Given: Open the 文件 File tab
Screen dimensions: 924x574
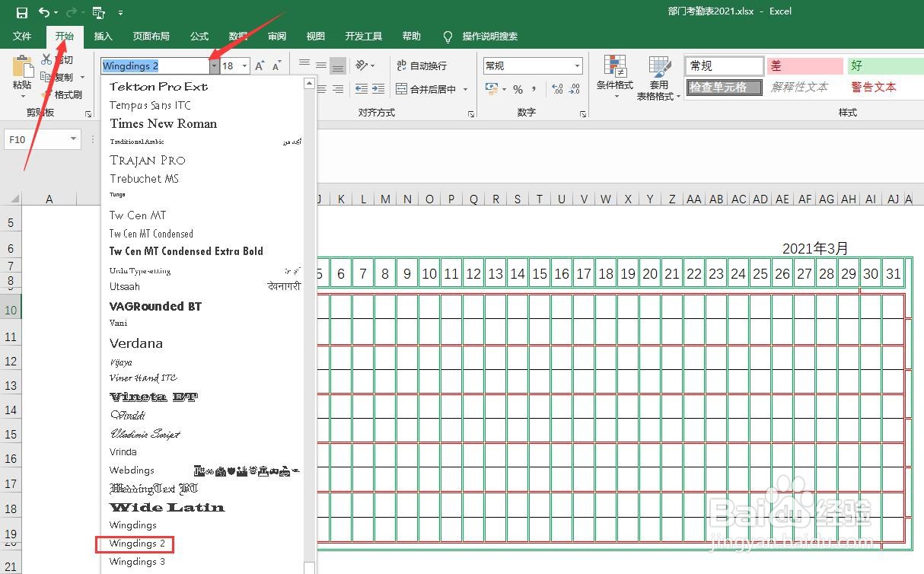Looking at the screenshot, I should tap(22, 37).
